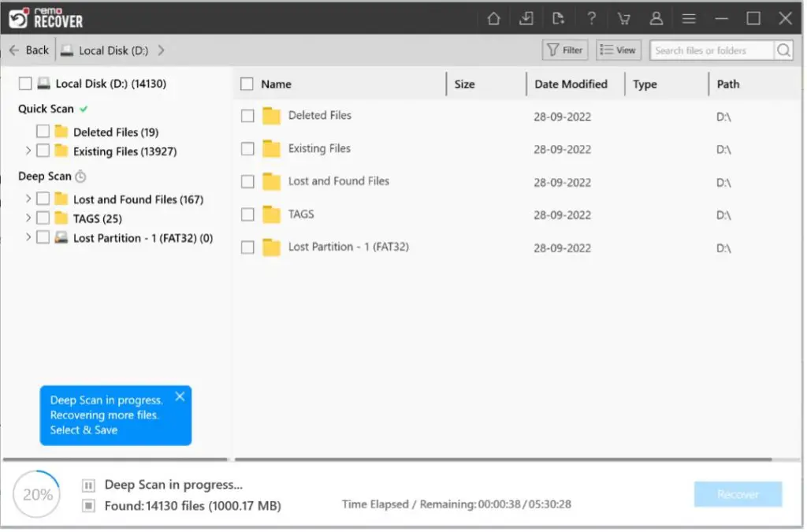Close the Deep Scan in progress tooltip
807x532 pixels.
click(180, 398)
